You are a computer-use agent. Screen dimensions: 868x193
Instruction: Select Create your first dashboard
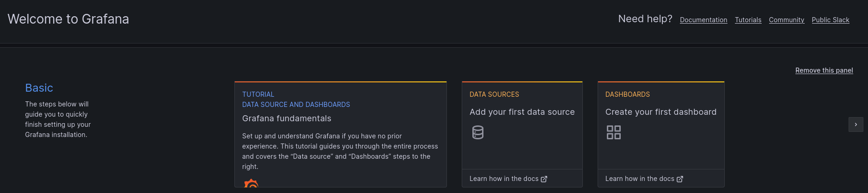click(x=660, y=112)
